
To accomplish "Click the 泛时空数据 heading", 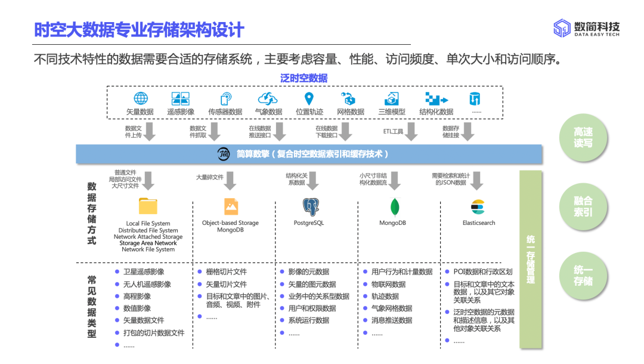I will (x=304, y=78).
